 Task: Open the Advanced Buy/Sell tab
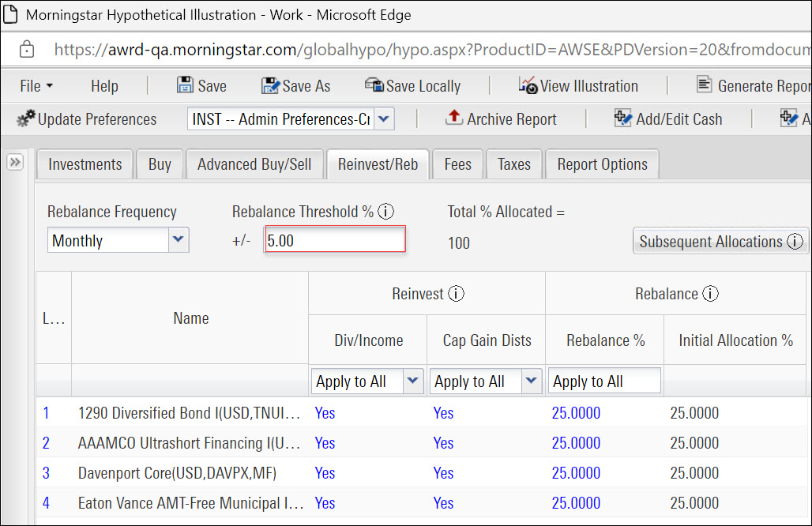254,164
